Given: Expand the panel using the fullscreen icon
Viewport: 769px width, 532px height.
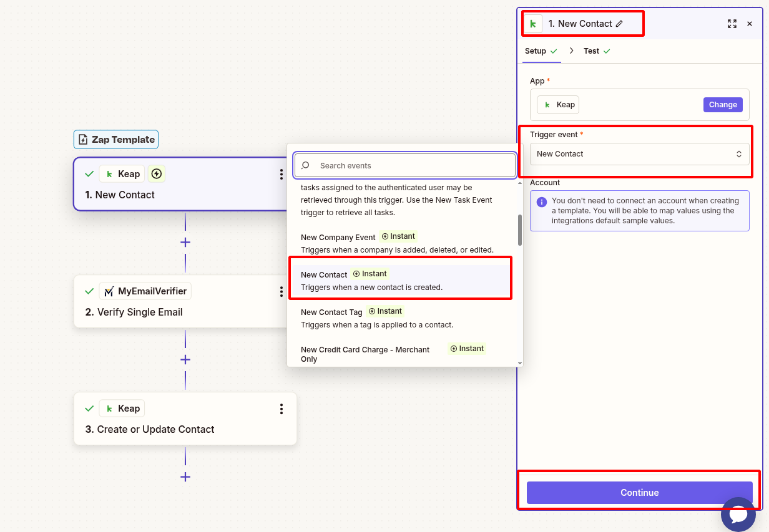Looking at the screenshot, I should point(732,24).
